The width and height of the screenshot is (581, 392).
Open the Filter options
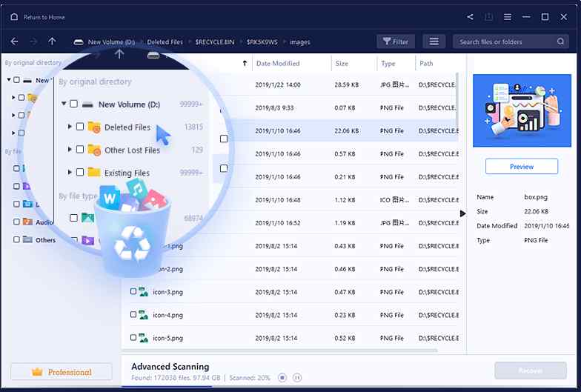395,41
